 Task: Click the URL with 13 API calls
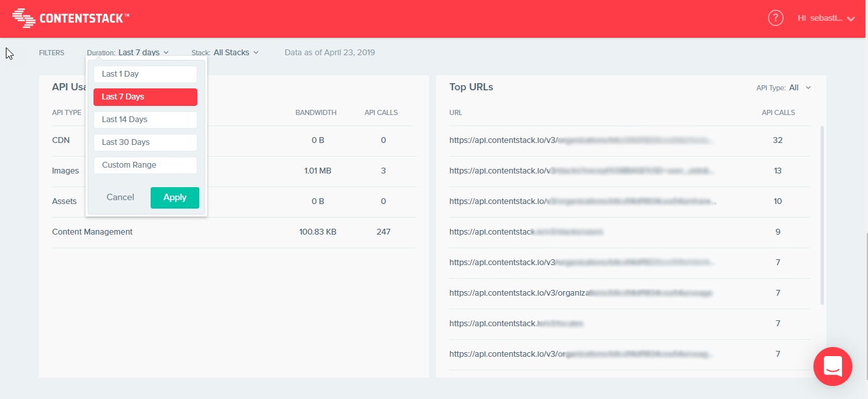pyautogui.click(x=582, y=171)
